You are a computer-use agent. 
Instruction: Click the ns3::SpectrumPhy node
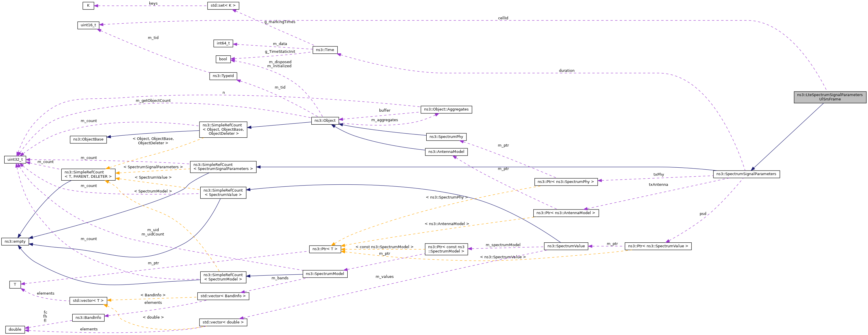point(446,137)
